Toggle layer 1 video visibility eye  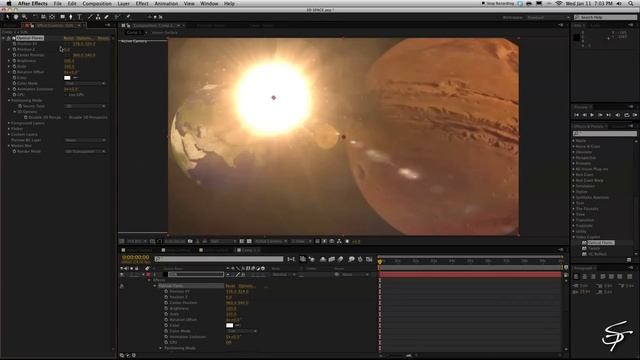[122, 275]
